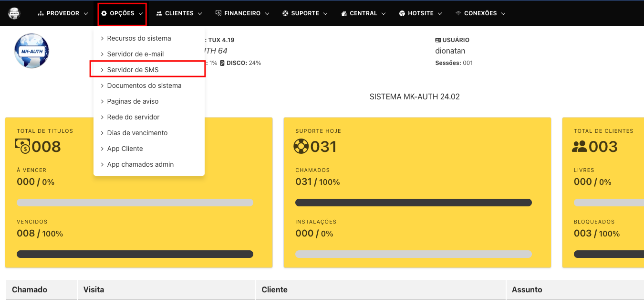
Task: Select Dias de vencimento menu entry
Action: point(137,133)
